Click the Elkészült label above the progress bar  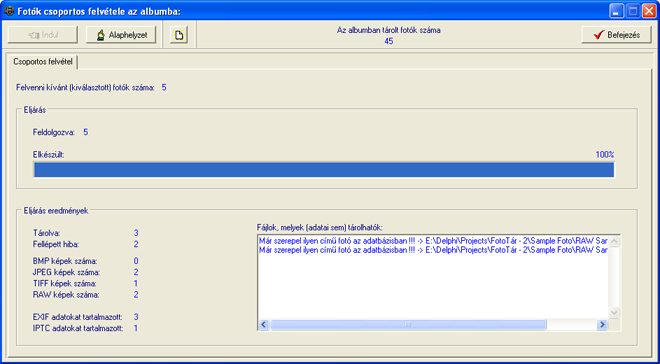pos(48,154)
